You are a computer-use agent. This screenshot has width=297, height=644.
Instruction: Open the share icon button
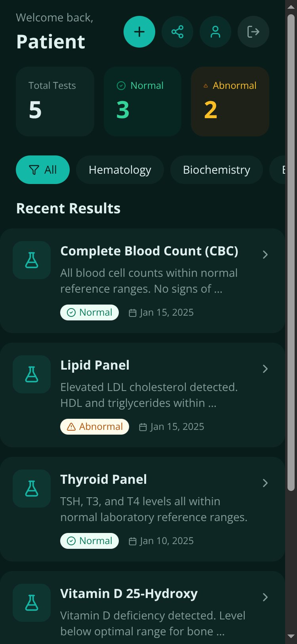click(177, 32)
